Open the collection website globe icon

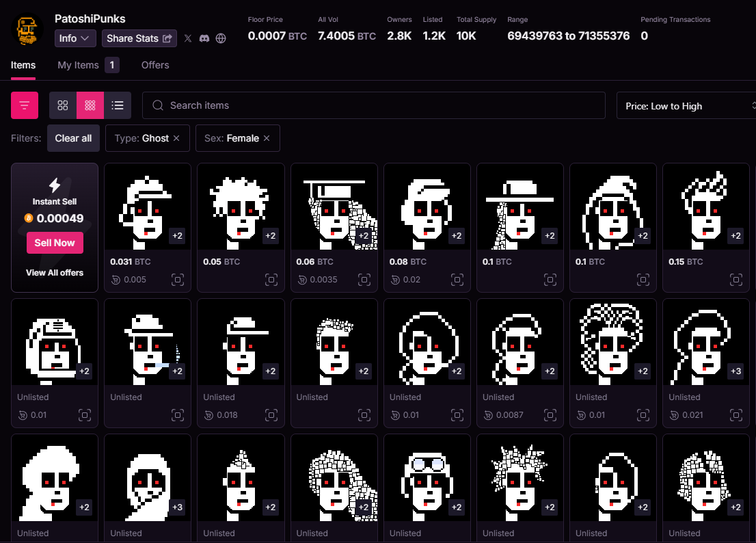pyautogui.click(x=221, y=38)
